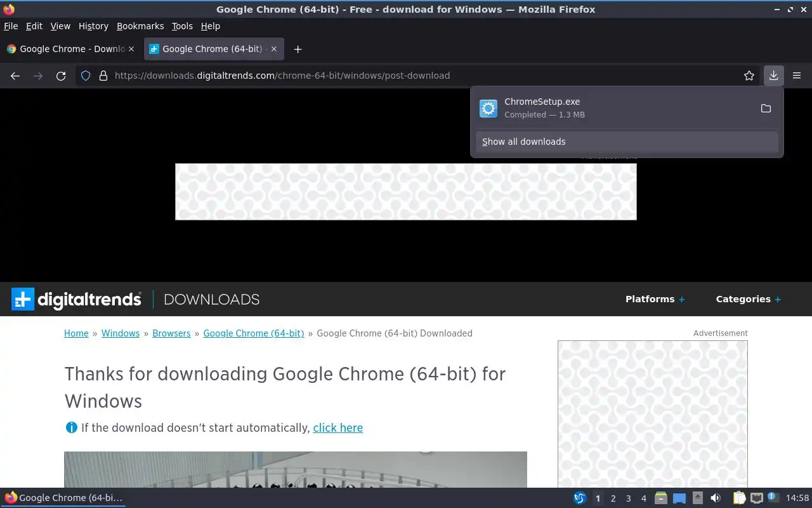The height and width of the screenshot is (508, 812).
Task: Open the View menu
Action: click(x=60, y=26)
